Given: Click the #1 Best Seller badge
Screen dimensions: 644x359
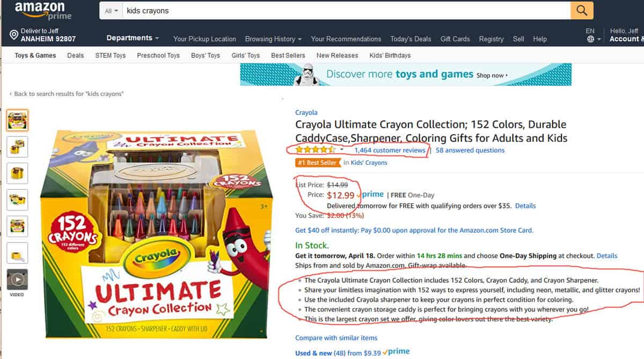Looking at the screenshot, I should click(x=318, y=163).
